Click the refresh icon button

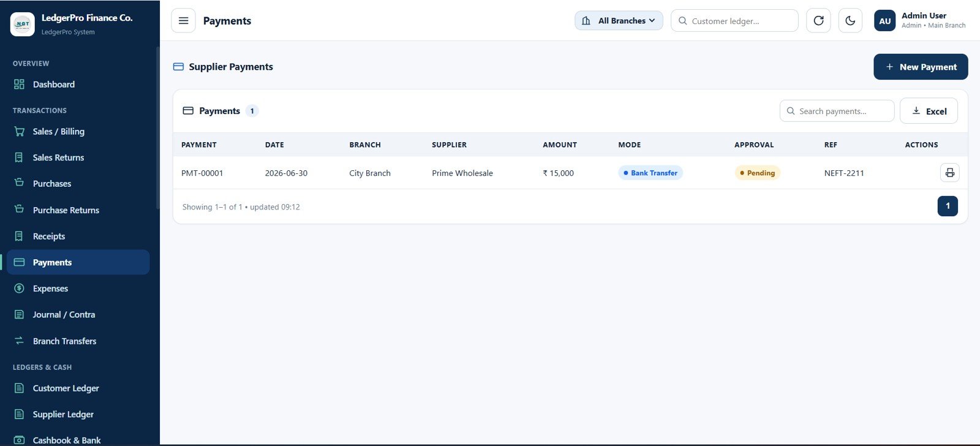(x=818, y=21)
